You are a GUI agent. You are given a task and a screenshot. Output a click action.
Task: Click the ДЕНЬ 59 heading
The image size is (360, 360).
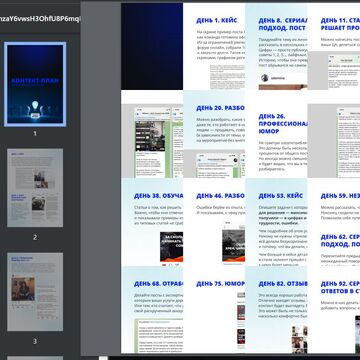340,196
